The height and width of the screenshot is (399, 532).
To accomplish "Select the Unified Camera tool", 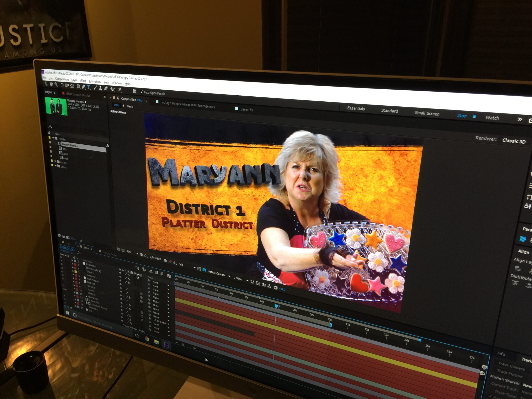I will pyautogui.click(x=67, y=85).
